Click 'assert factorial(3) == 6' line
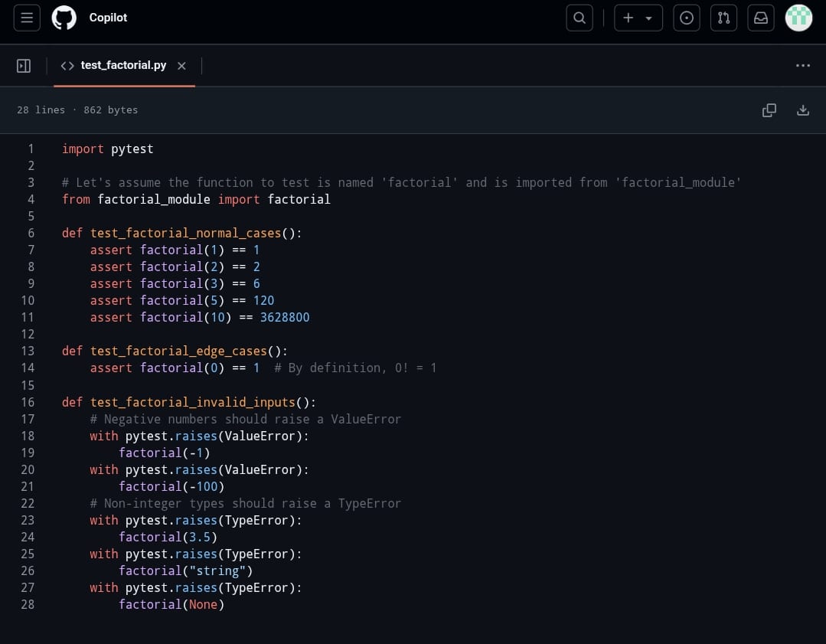Screen dimensions: 826x644 175,283
